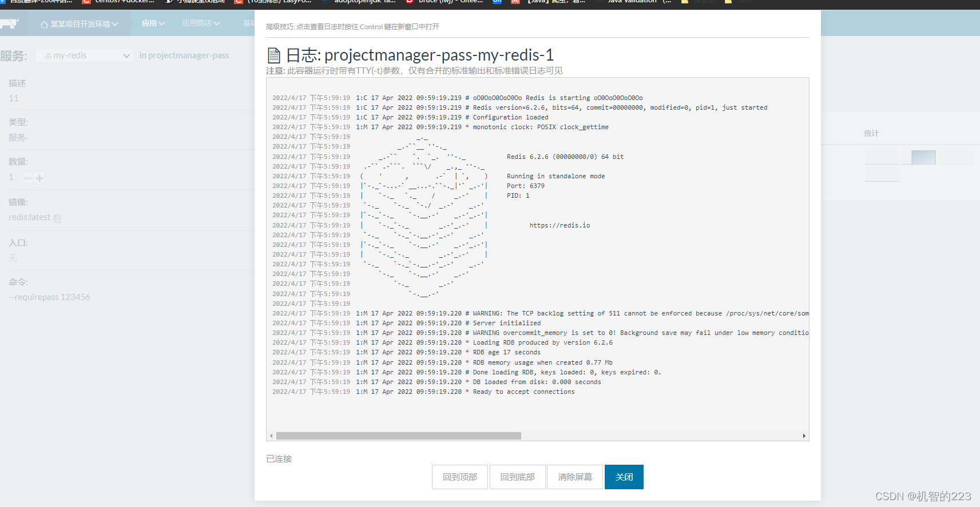Click the redis:latest image text
The image size is (980, 507).
[x=29, y=217]
